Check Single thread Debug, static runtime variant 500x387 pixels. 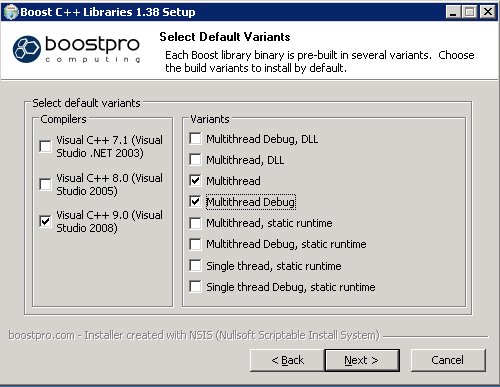point(195,287)
